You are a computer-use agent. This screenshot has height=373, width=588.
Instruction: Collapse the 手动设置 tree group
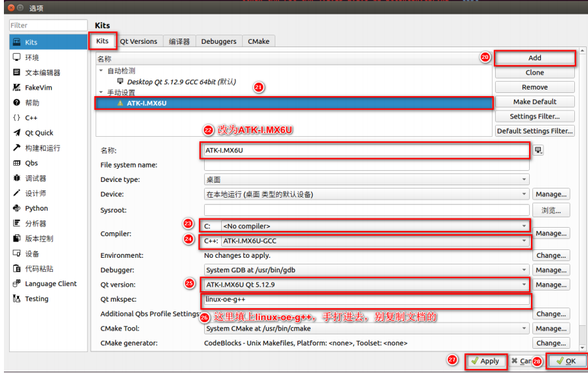tap(101, 92)
